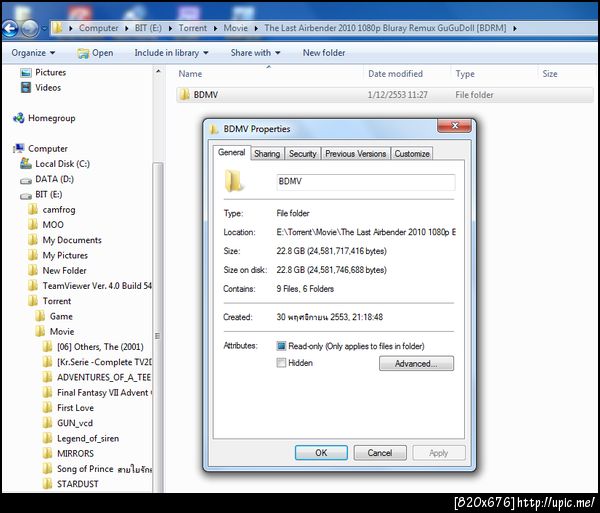
Task: Click OK in BDMV Properties
Action: click(321, 453)
